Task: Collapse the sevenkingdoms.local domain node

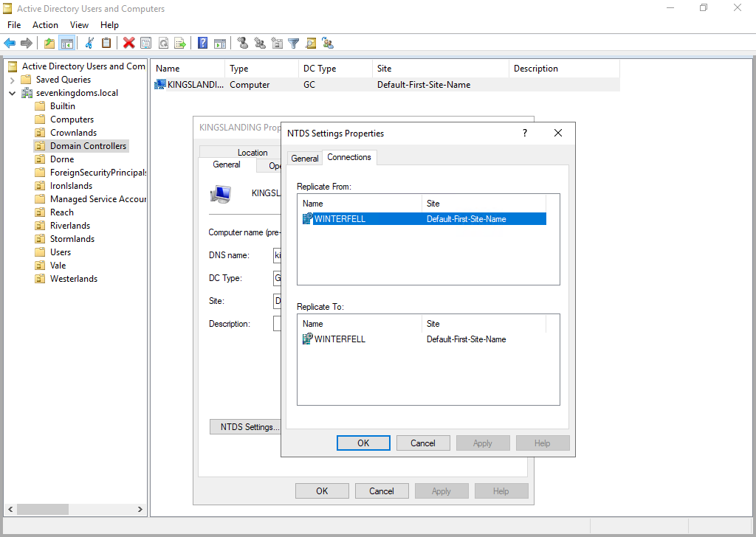Action: (12, 93)
